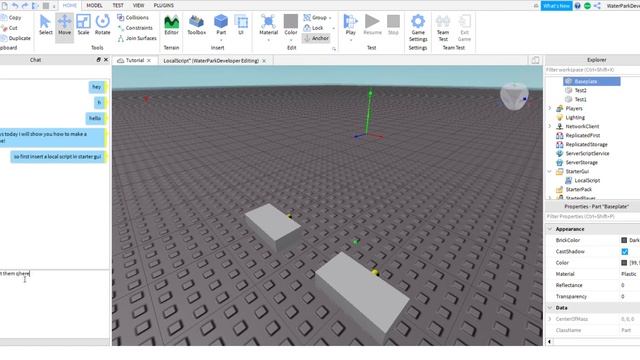Toggle Anchor on the selection

[316, 38]
